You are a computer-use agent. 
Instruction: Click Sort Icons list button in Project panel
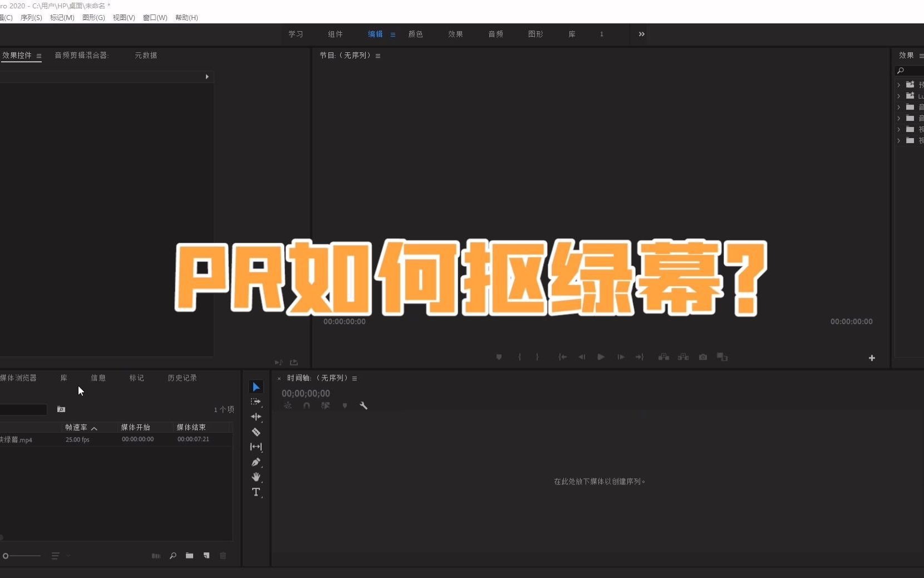pos(56,556)
